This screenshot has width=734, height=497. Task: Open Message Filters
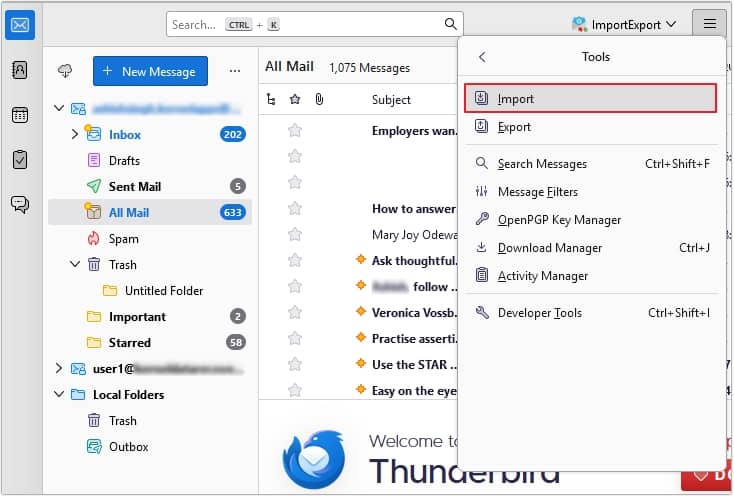590,192
